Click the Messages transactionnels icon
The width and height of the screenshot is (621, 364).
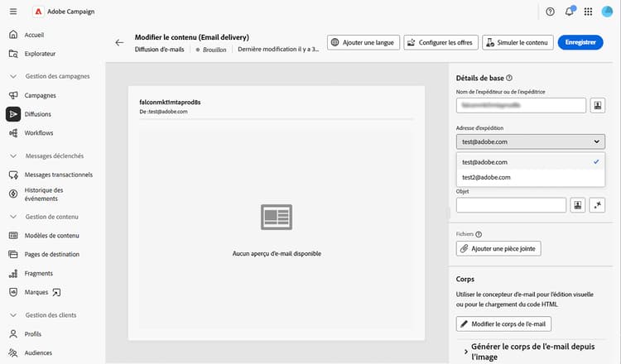[13, 175]
